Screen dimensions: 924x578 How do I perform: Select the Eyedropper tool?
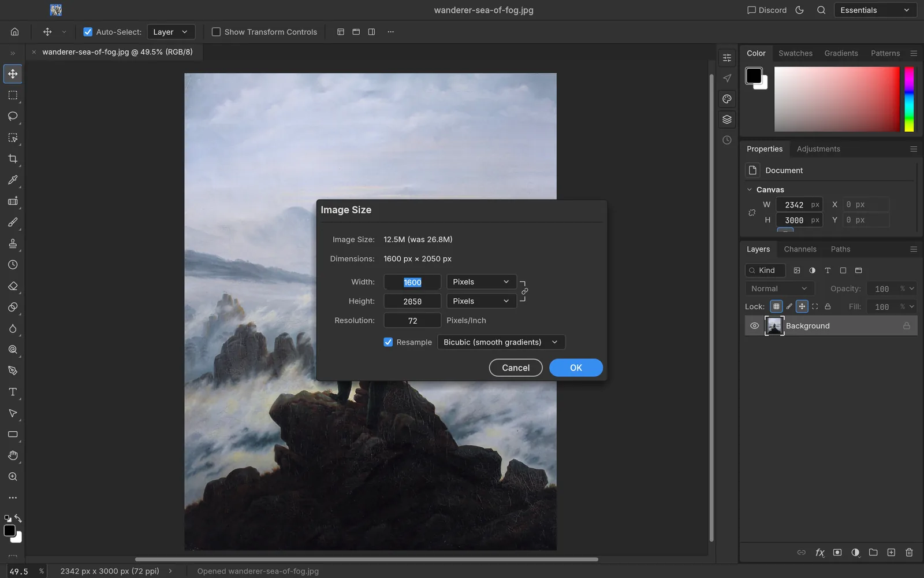pos(13,180)
